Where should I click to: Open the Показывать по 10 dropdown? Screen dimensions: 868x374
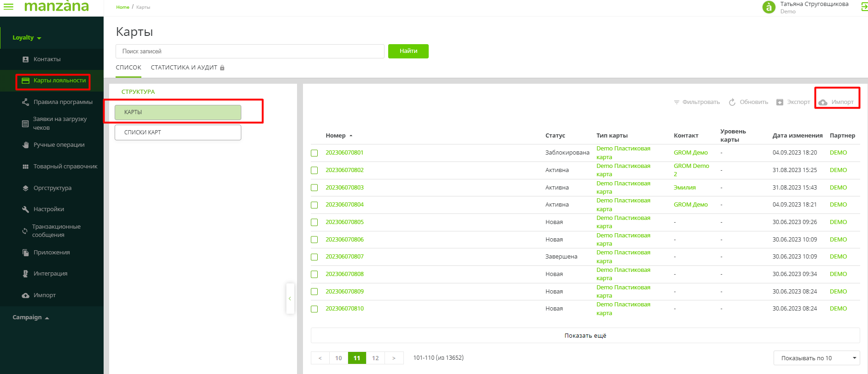pos(816,358)
